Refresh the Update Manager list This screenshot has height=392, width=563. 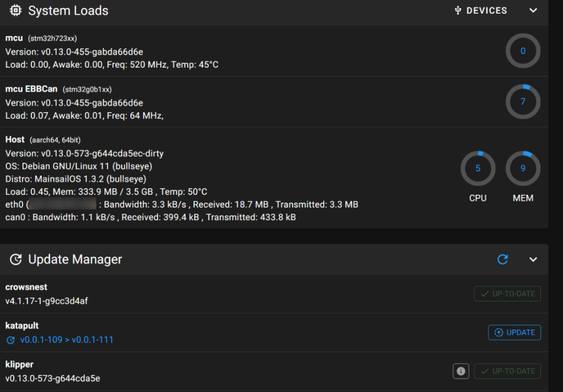tap(503, 259)
